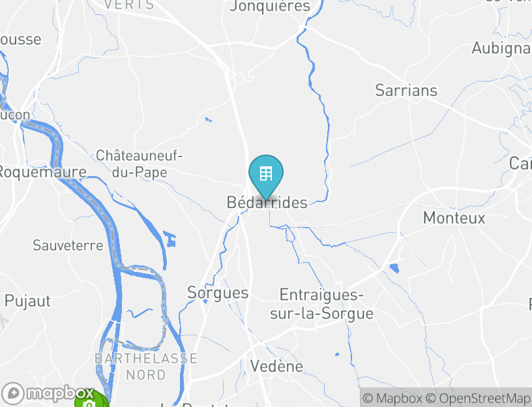Click the Barthelasse Nord area label
Image resolution: width=532 pixels, height=407 pixels.
146,367
